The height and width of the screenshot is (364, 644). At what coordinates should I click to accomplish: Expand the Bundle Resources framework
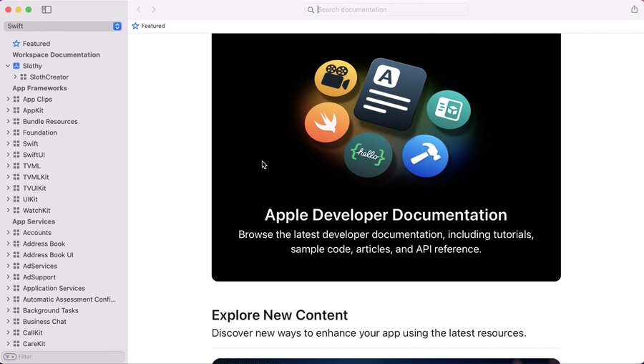pos(8,121)
